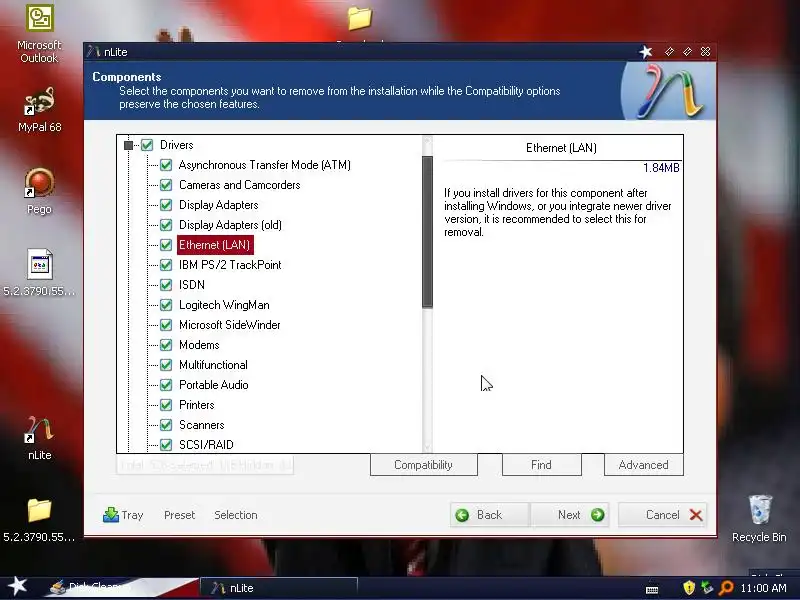Toggle the SCSI/RAID checkbox
This screenshot has width=800, height=600.
(166, 445)
